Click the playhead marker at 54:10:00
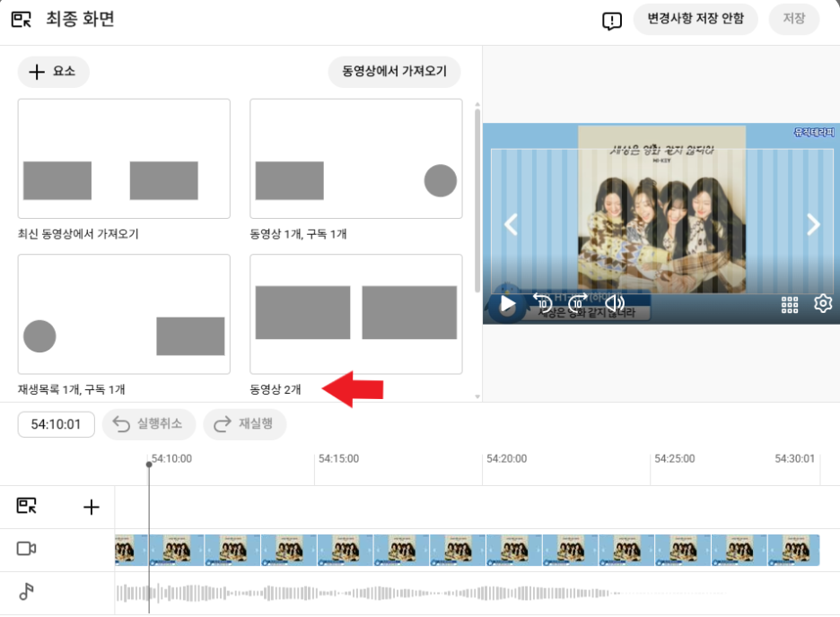This screenshot has height=617, width=840. pos(149,464)
